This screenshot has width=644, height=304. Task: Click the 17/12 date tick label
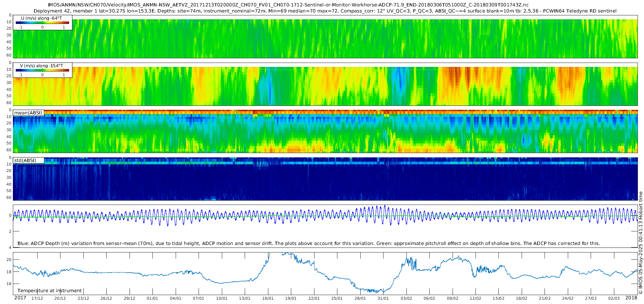tap(37, 299)
